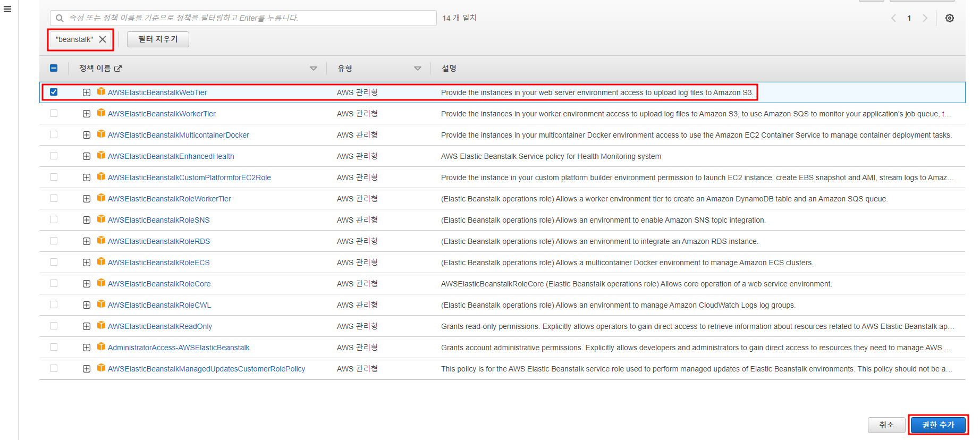980x440 pixels.
Task: Click the AWSElasticBeanstalkRoleECS policy cube icon
Action: (x=101, y=261)
